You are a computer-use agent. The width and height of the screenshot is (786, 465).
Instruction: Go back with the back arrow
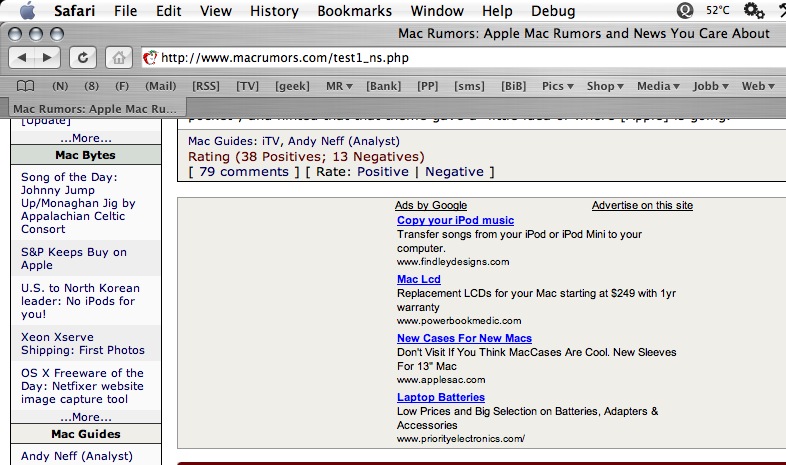pos(22,58)
